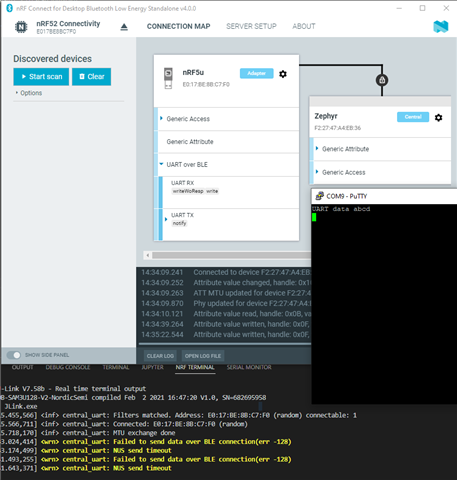
Task: Click the Start scan button
Action: point(41,77)
